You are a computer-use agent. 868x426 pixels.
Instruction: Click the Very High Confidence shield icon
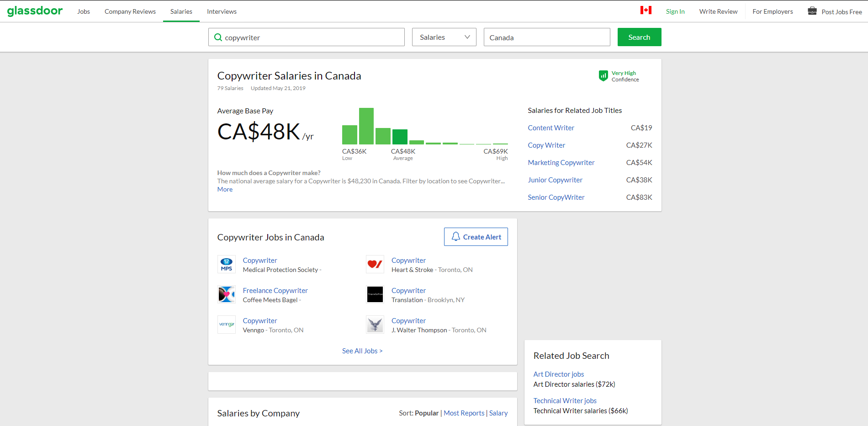click(x=603, y=75)
